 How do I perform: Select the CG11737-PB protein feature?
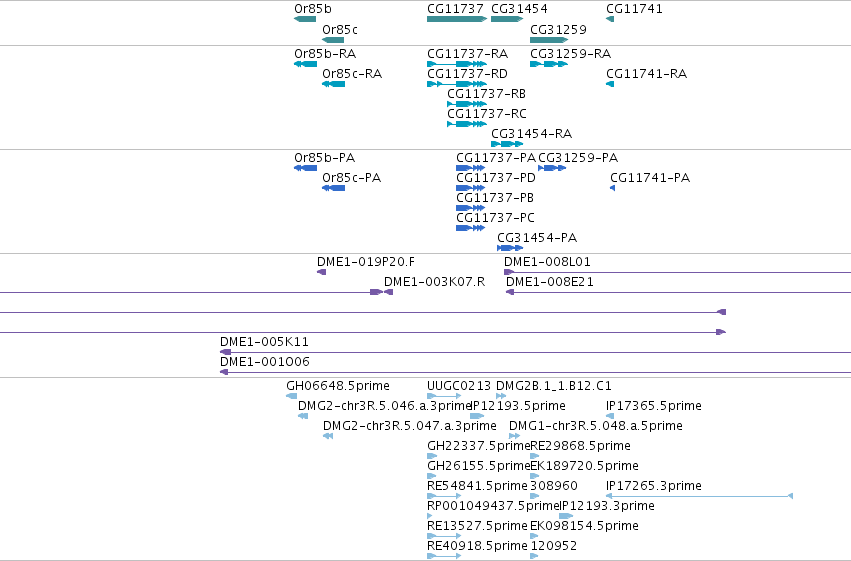pos(471,208)
